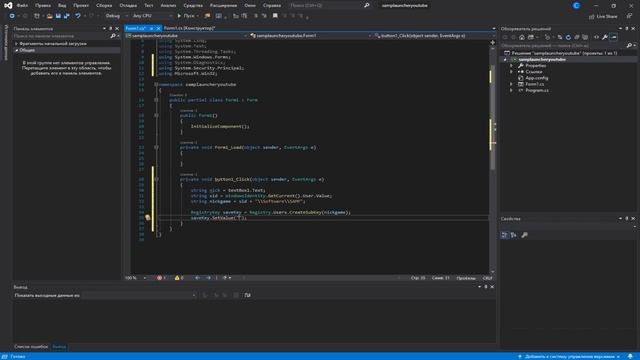The width and height of the screenshot is (640, 360).
Task: Click the Categorized icon in Свойства panel
Action: tap(504, 235)
